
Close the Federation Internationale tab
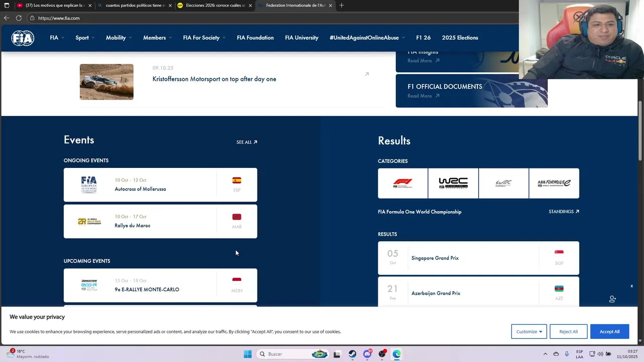pos(331,6)
